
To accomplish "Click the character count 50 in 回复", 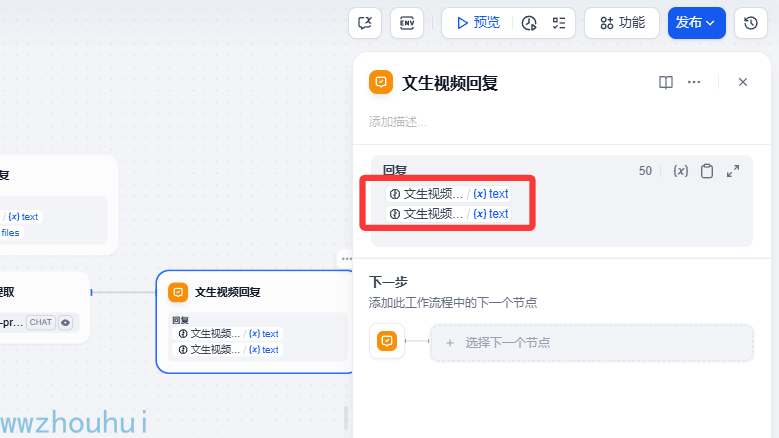I will pos(645,171).
